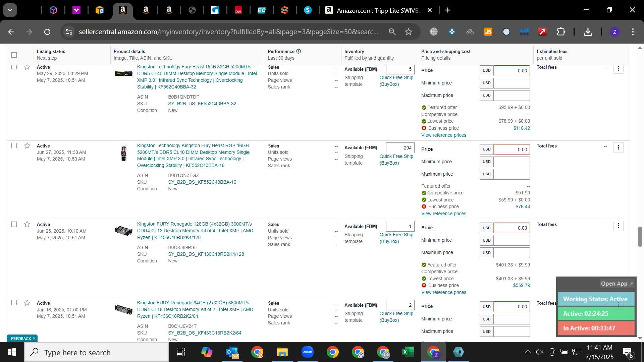644x362 pixels.
Task: Reload the Seller Central page
Action: pos(47,32)
